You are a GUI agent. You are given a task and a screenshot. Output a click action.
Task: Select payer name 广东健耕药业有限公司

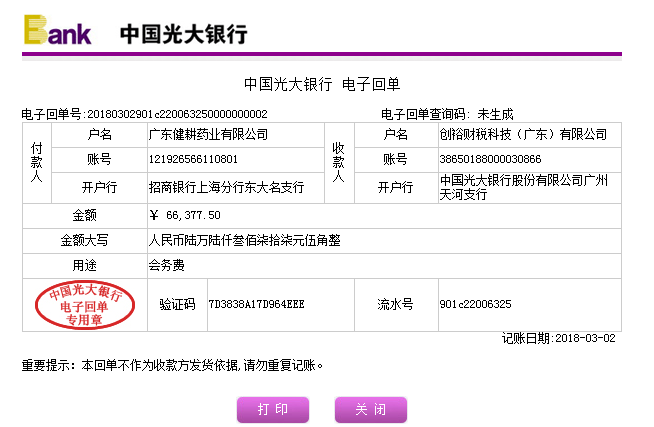(x=208, y=135)
